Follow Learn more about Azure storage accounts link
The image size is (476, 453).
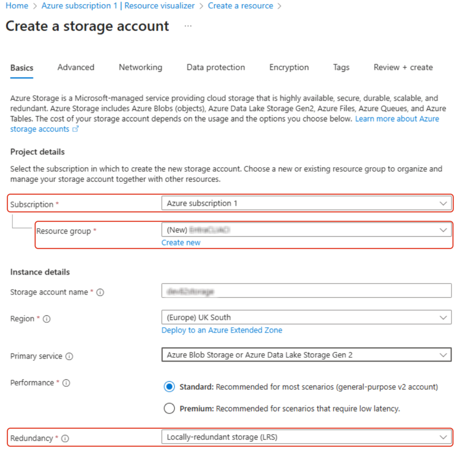(x=397, y=119)
